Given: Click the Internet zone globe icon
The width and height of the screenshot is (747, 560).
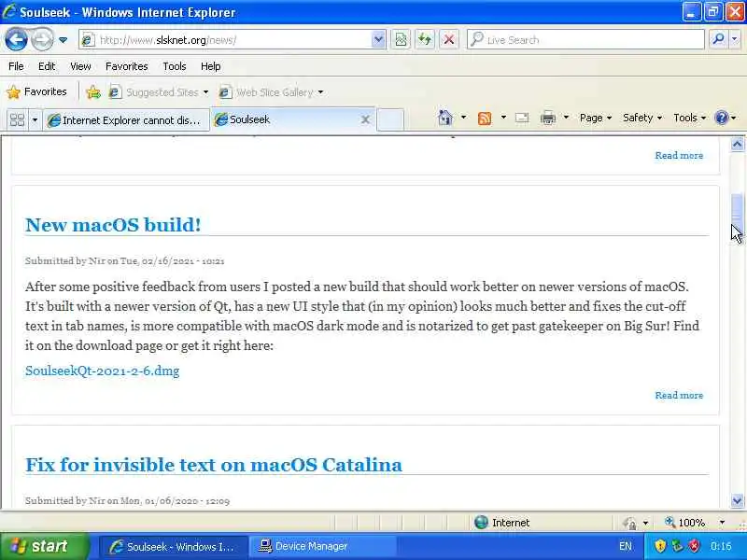Looking at the screenshot, I should pyautogui.click(x=481, y=523).
